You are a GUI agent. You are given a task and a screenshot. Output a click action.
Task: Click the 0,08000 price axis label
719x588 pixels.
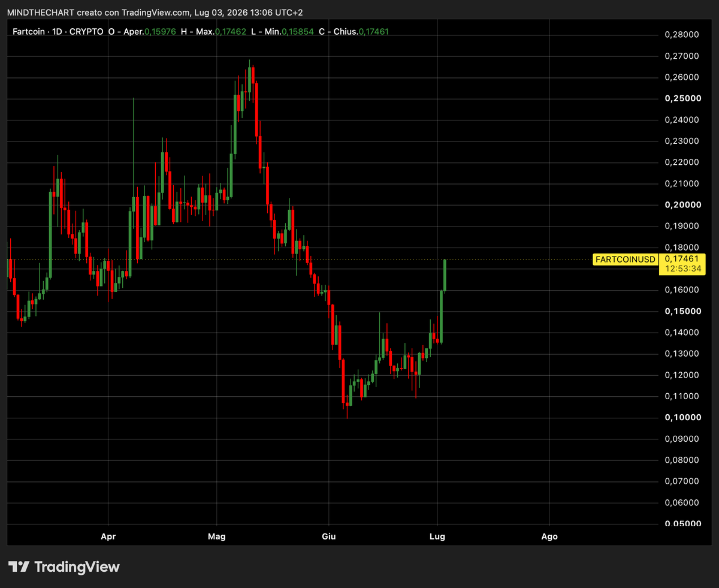point(682,460)
